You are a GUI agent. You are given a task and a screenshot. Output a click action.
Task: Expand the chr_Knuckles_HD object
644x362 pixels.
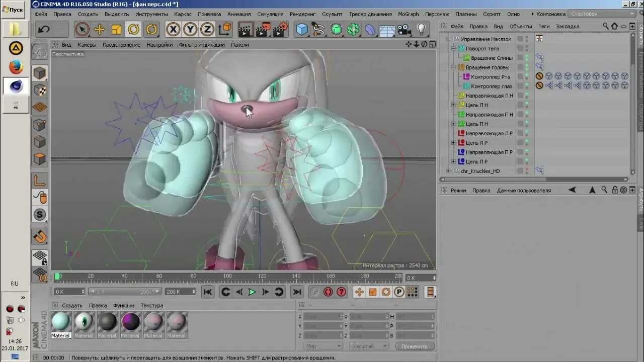tap(448, 171)
